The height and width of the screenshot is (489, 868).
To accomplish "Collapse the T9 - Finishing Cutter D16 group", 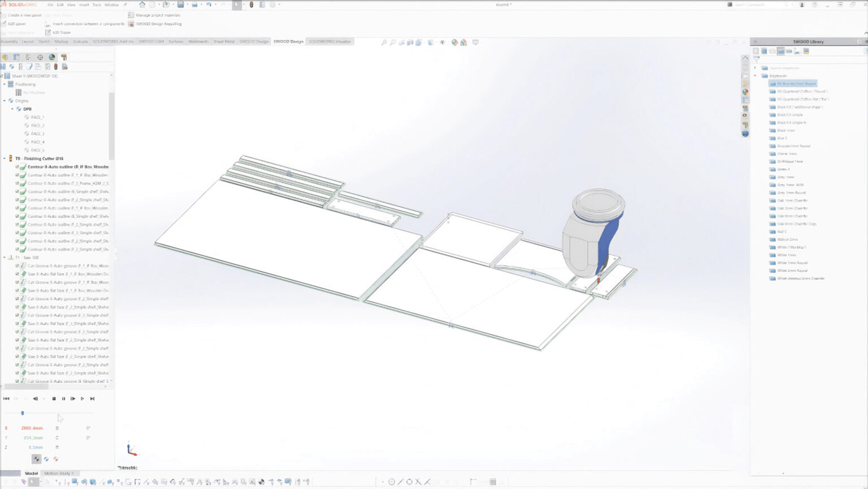I will click(x=4, y=159).
